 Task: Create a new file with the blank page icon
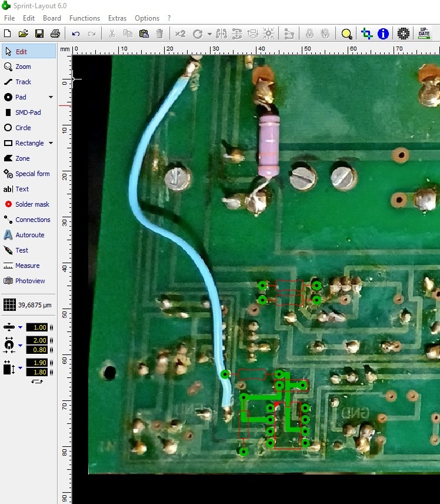click(7, 34)
